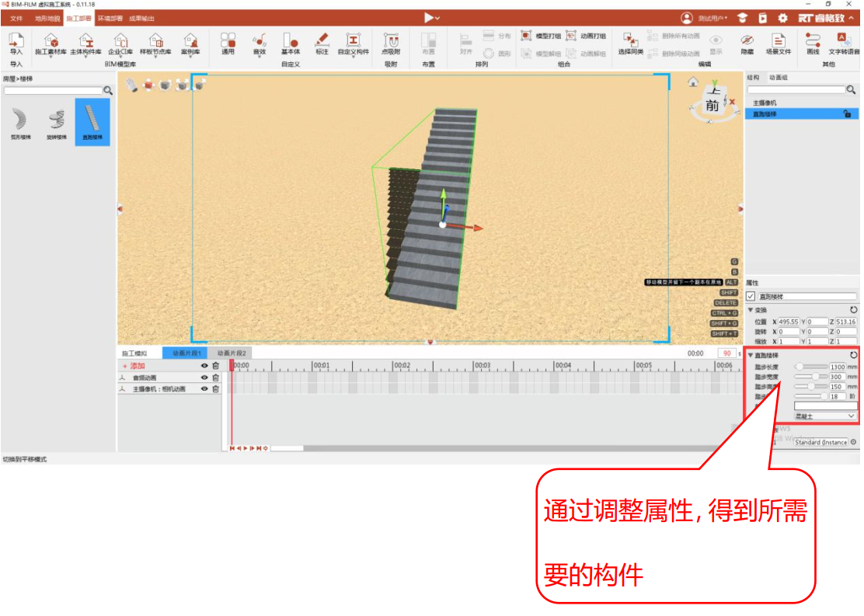
Task: Click the 通用 custom tool icon
Action: click(x=228, y=44)
